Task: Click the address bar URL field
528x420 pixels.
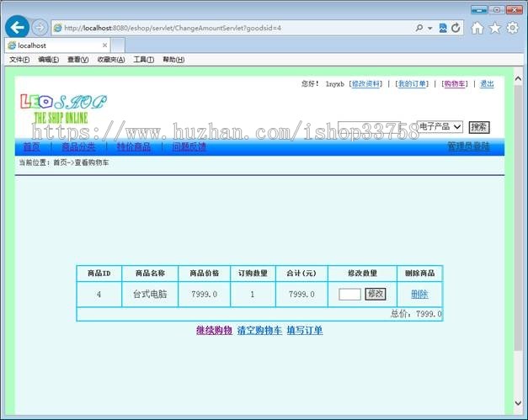Action: pos(232,28)
